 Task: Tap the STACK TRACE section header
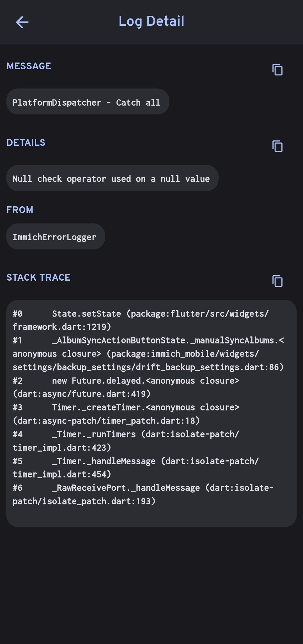coord(38,278)
